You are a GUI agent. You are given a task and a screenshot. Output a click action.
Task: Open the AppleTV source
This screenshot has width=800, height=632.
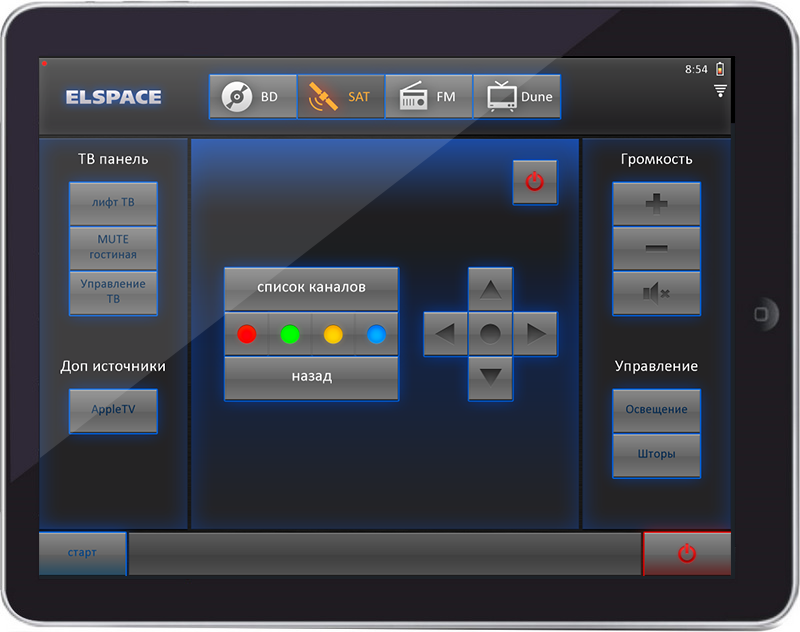(113, 411)
